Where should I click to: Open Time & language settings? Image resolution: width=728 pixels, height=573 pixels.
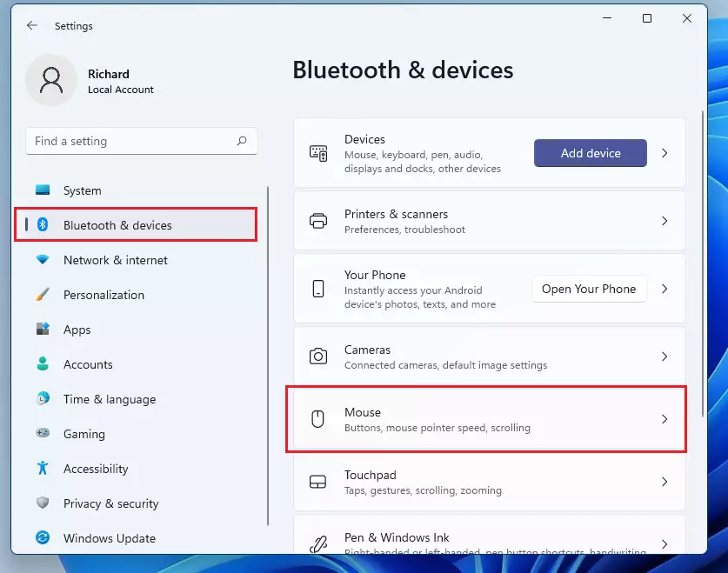139,399
